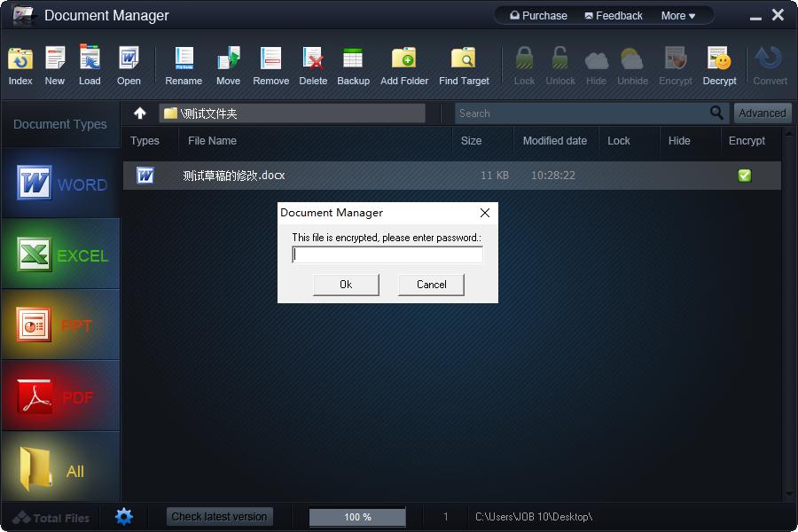Click the Index toolbar icon
The height and width of the screenshot is (532, 798).
point(20,59)
